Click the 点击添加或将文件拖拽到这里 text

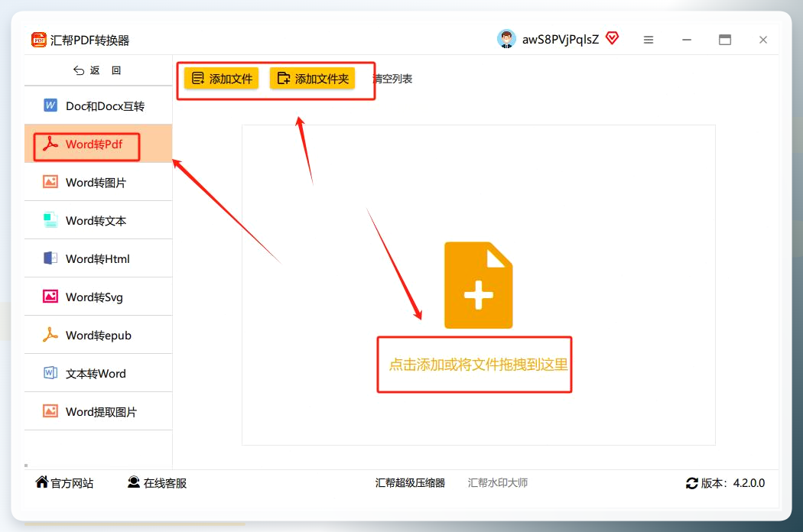(478, 365)
